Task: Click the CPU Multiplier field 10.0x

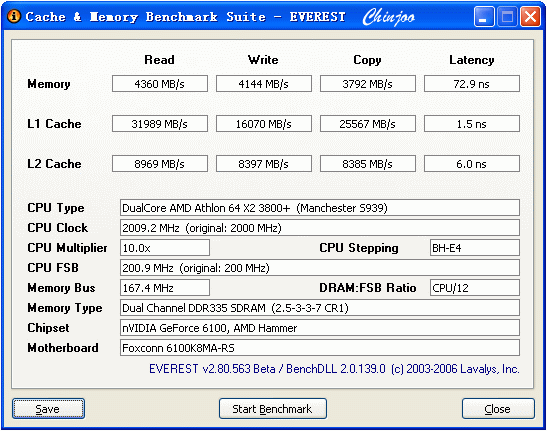Action: pyautogui.click(x=165, y=248)
